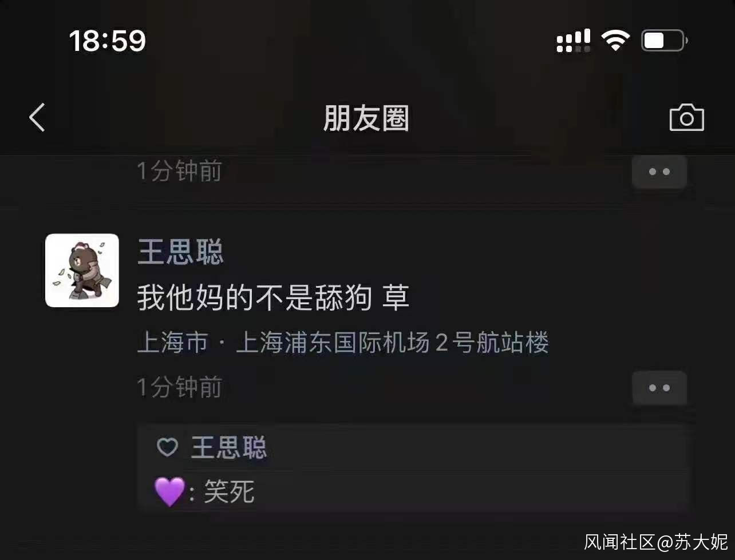Tap the 18:59 status bar clock
The width and height of the screenshot is (735, 560).
(x=108, y=41)
